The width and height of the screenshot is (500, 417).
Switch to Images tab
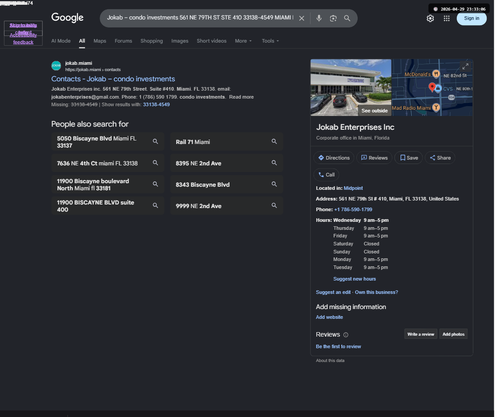click(180, 41)
